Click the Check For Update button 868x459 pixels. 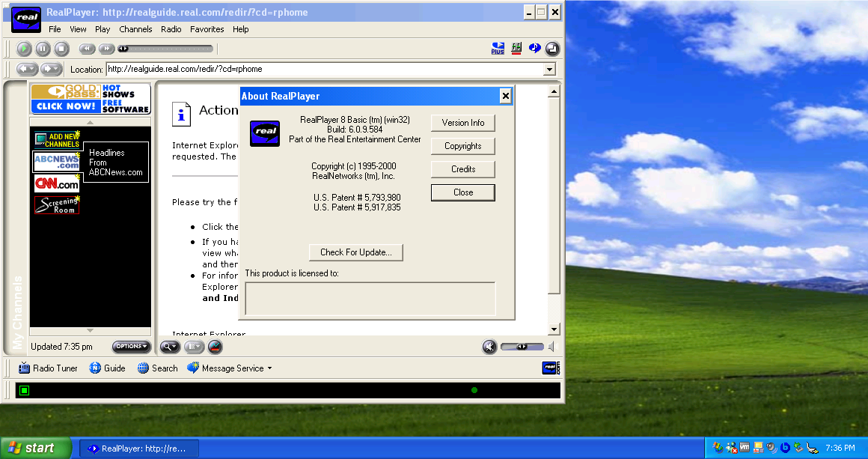355,252
